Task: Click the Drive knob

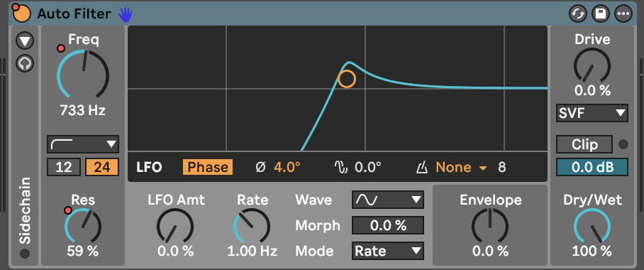Action: pyautogui.click(x=592, y=65)
